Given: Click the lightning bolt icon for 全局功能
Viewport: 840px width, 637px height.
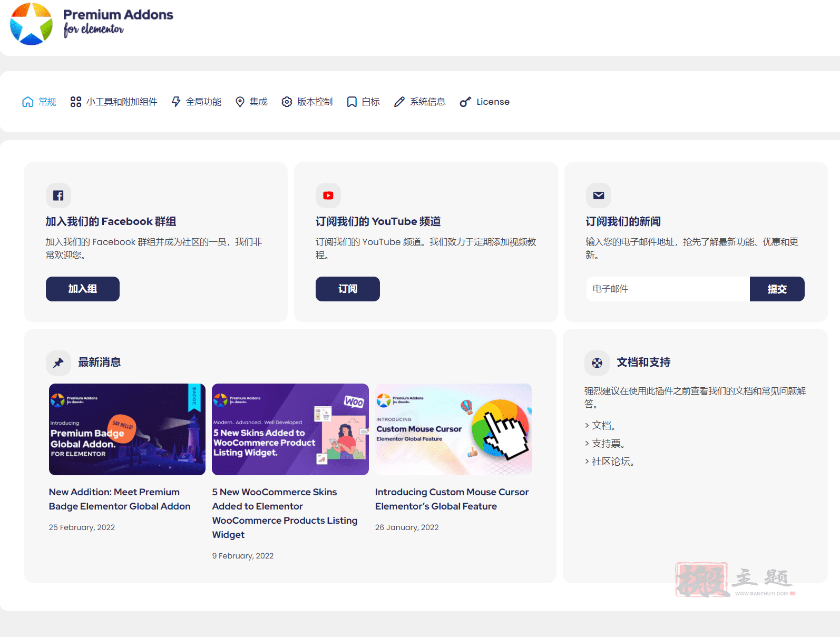Looking at the screenshot, I should click(176, 102).
